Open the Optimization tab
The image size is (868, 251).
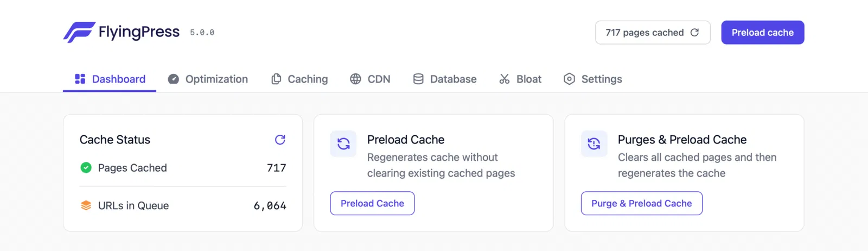[208, 79]
